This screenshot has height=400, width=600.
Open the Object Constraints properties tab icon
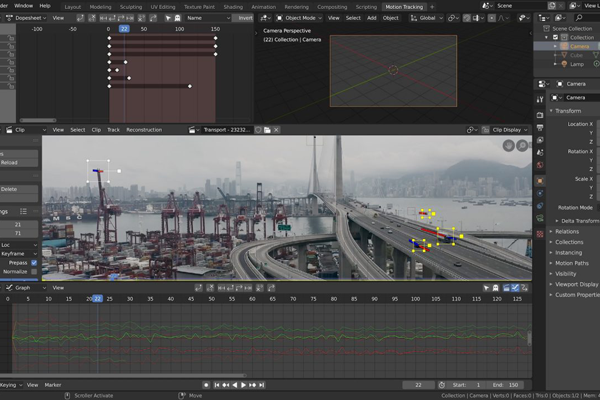point(540,206)
